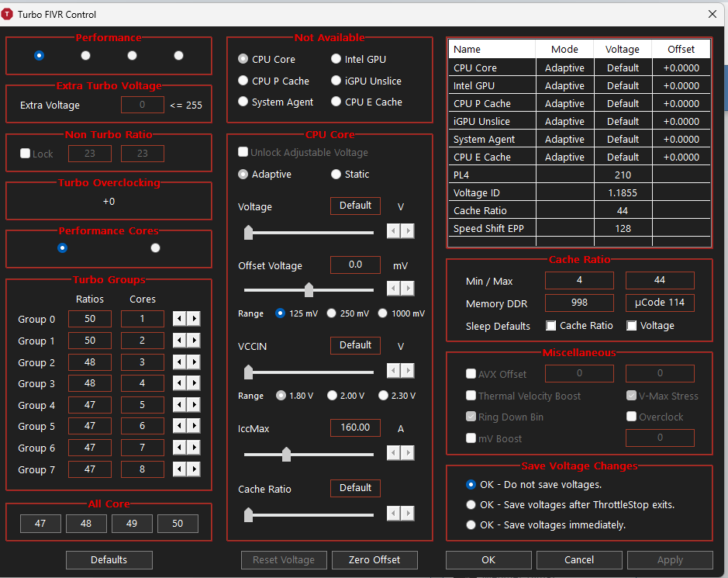Click right arrow next to Group 3

(194, 383)
